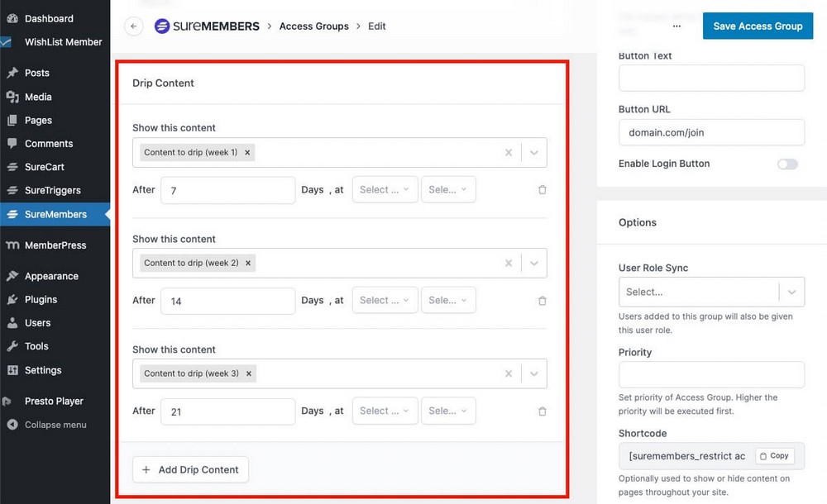Click the SureCart sidebar icon
Viewport: 827px width, 504px height.
tap(12, 167)
